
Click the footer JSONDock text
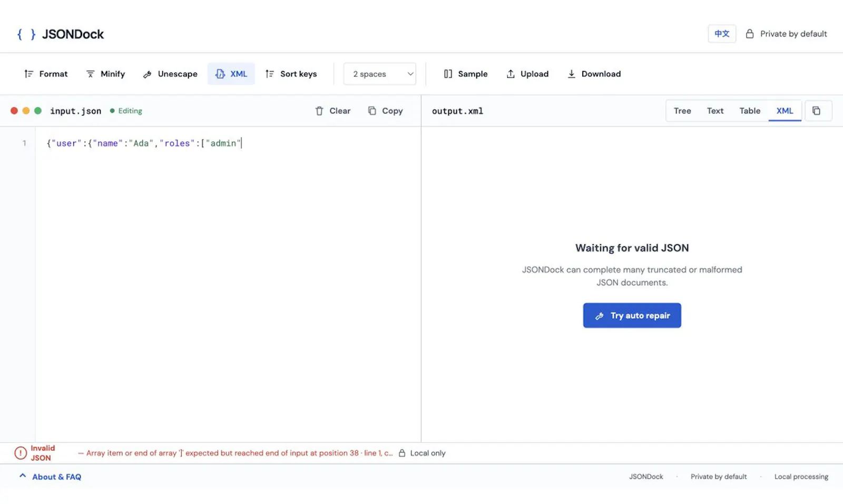pos(646,477)
